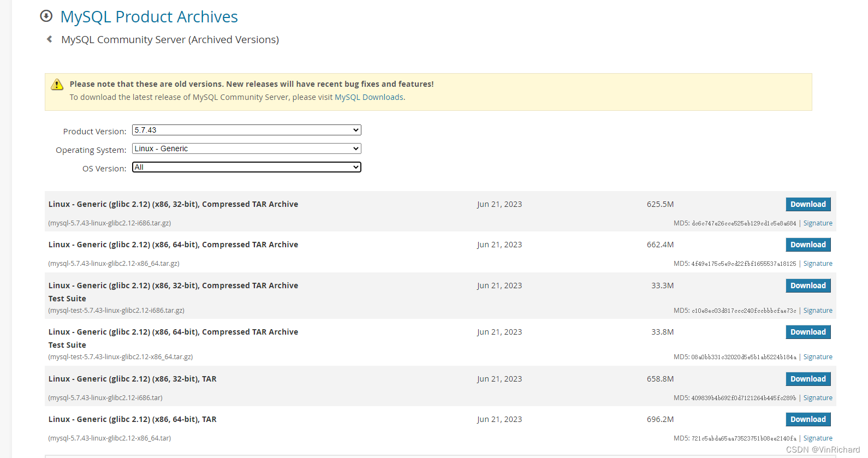Click the 625.5M file size value
The height and width of the screenshot is (458, 868).
pos(660,204)
